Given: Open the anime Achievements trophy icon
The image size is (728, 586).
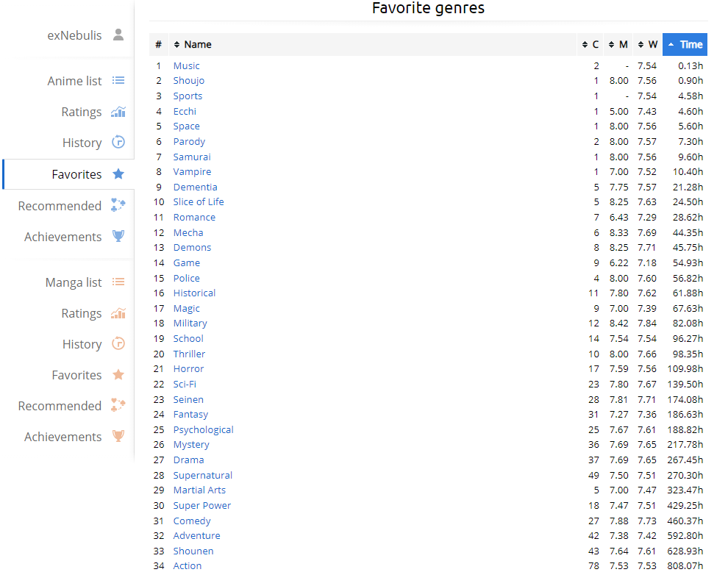Looking at the screenshot, I should 118,237.
